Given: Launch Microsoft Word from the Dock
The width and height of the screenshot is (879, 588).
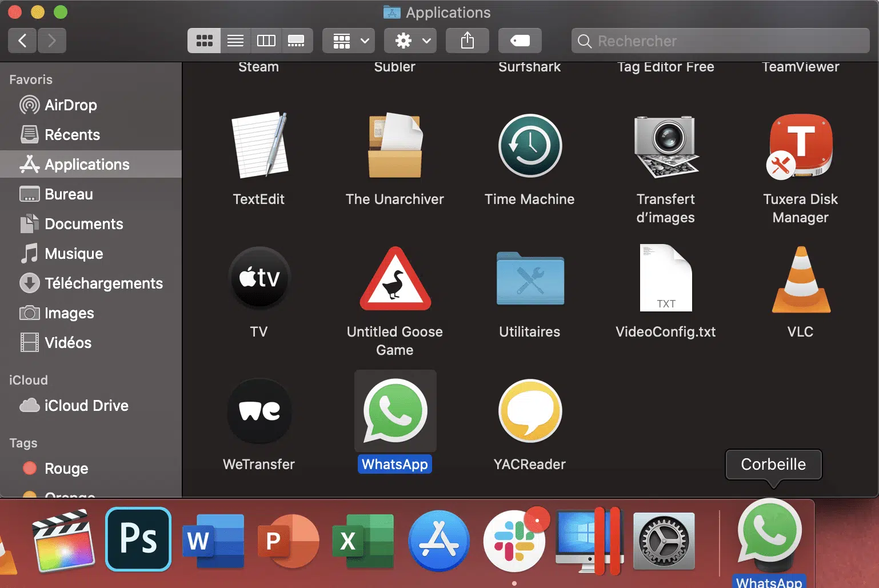Looking at the screenshot, I should coord(214,541).
